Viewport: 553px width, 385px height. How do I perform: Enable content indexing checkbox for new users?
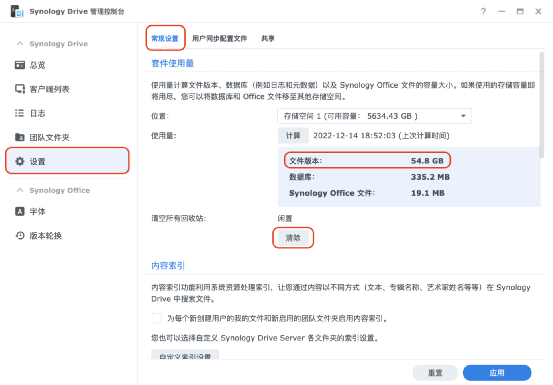pyautogui.click(x=157, y=318)
